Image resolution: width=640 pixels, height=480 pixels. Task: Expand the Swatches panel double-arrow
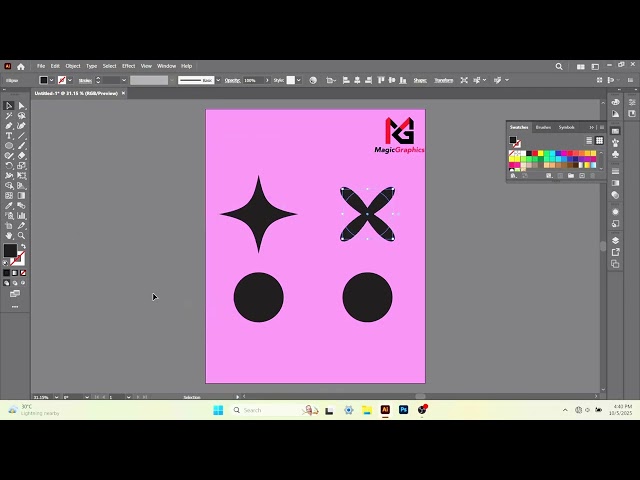pos(591,127)
